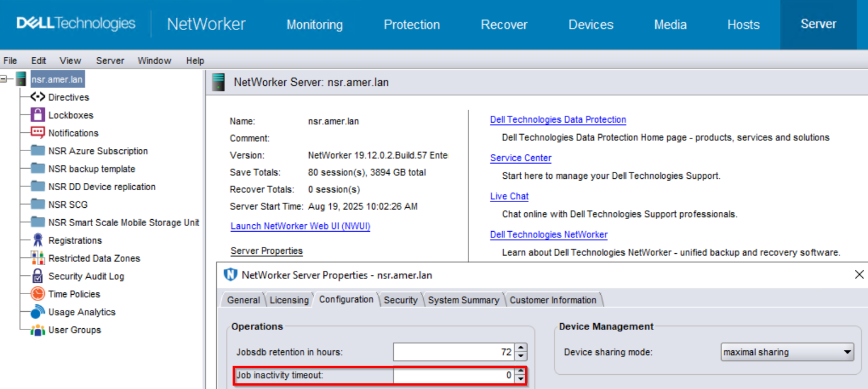Click the Directives tree icon
Screen dimensions: 868x389
[37, 97]
